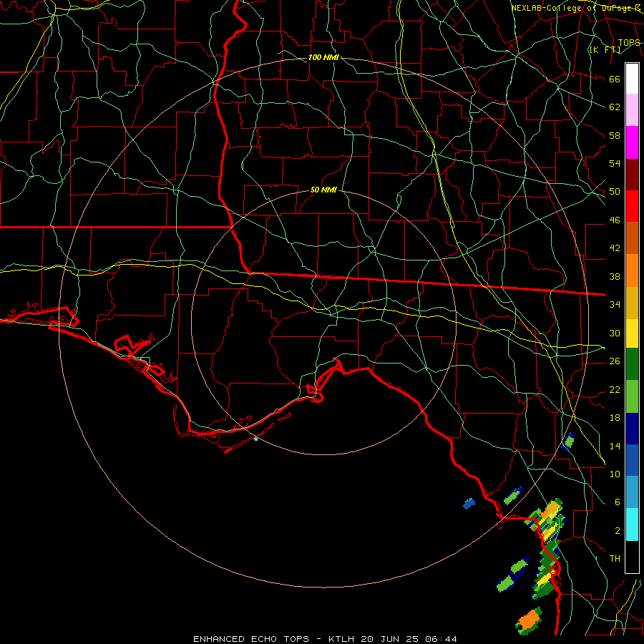Click the '06:44' timestamp in the caption

point(441,639)
